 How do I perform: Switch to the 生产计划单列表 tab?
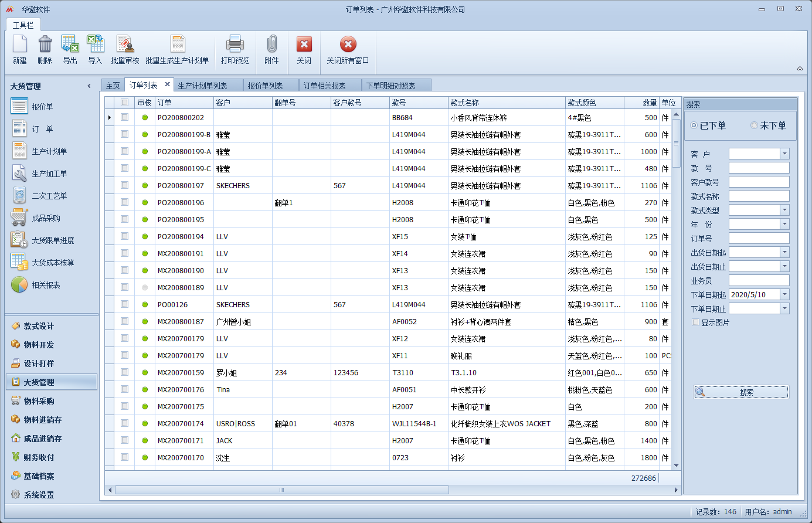click(202, 86)
